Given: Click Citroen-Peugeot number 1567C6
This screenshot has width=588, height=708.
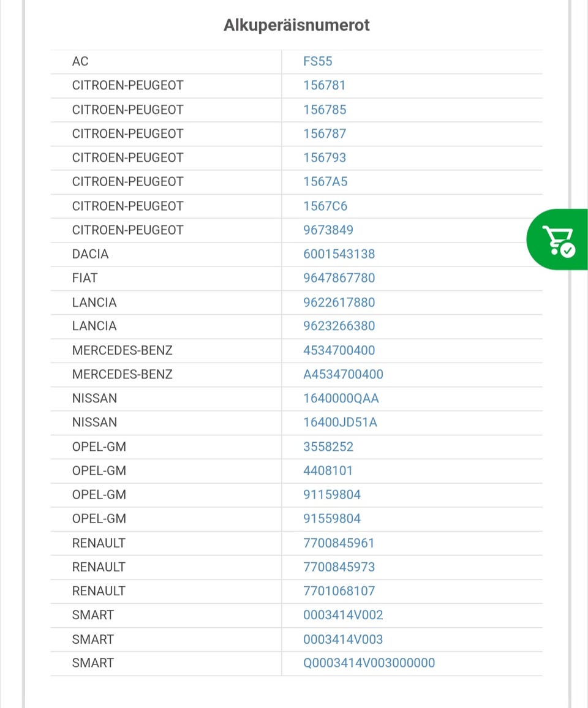Looking at the screenshot, I should click(x=325, y=206).
